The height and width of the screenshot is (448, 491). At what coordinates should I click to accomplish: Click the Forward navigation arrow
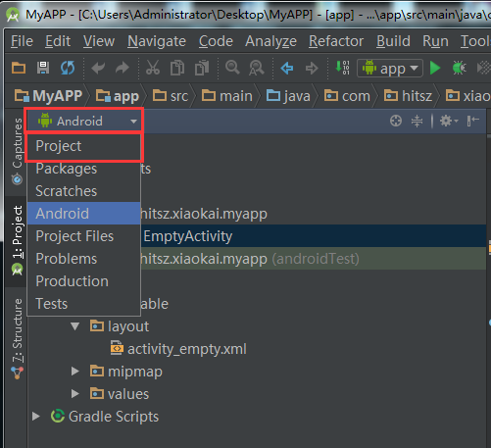pyautogui.click(x=312, y=69)
